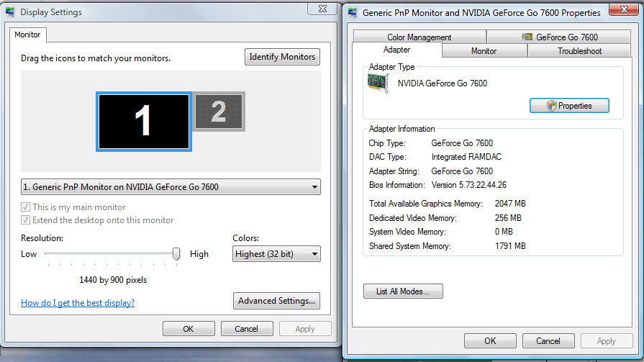Select the monitor 1 display icon
644x362 pixels.
point(144,122)
